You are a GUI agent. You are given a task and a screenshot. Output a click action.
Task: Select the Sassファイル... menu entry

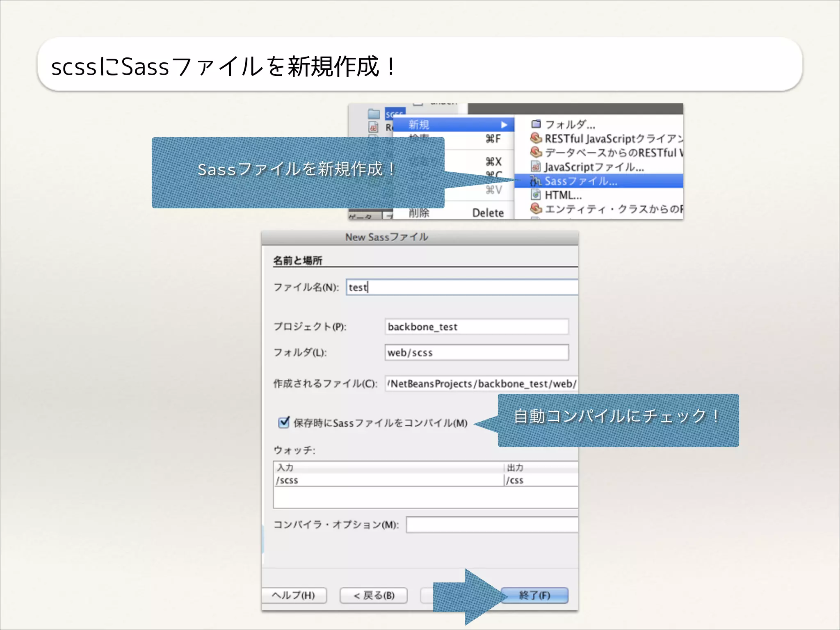click(598, 181)
